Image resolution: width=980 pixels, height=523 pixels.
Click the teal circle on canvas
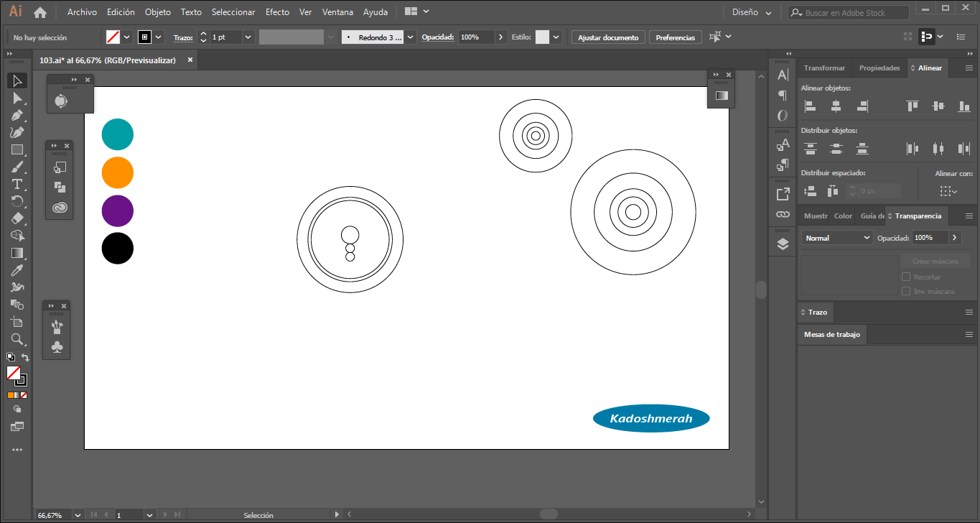118,134
